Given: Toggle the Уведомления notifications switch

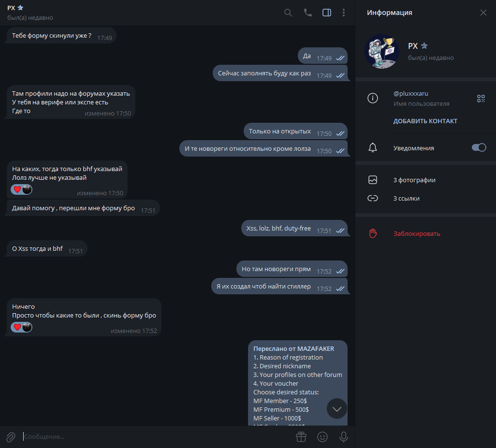Looking at the screenshot, I should click(x=479, y=148).
